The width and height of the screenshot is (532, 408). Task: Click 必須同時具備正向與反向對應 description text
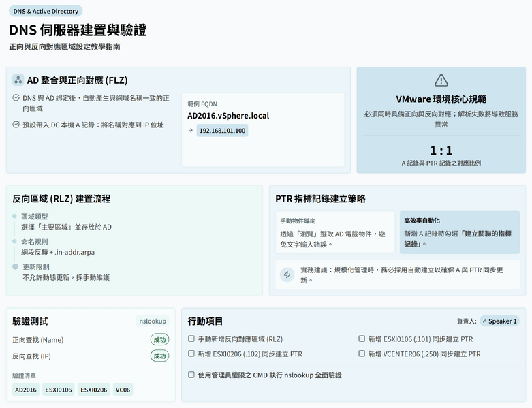point(441,119)
